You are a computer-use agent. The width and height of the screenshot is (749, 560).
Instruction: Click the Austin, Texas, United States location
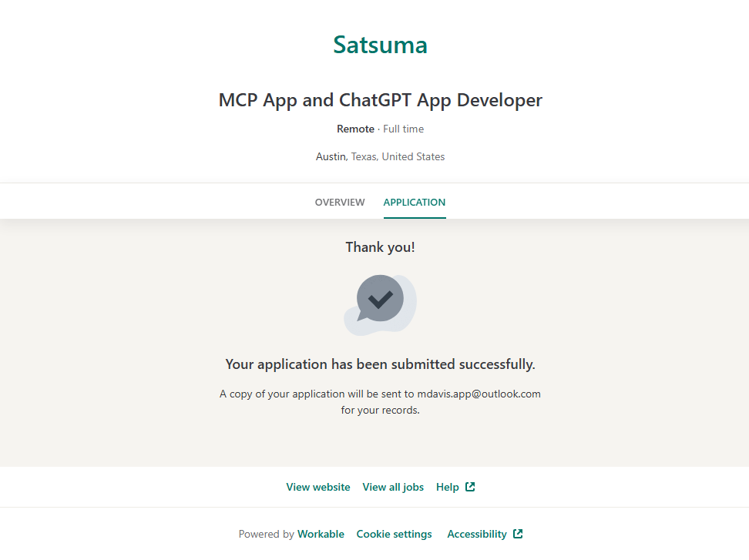click(x=380, y=156)
